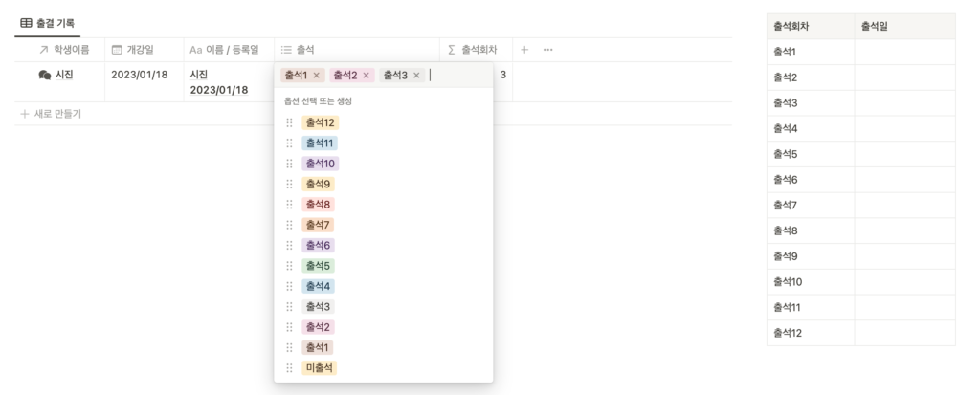The image size is (980, 395).
Task: Click 출석11 cell in side table
Action: pyautogui.click(x=811, y=308)
